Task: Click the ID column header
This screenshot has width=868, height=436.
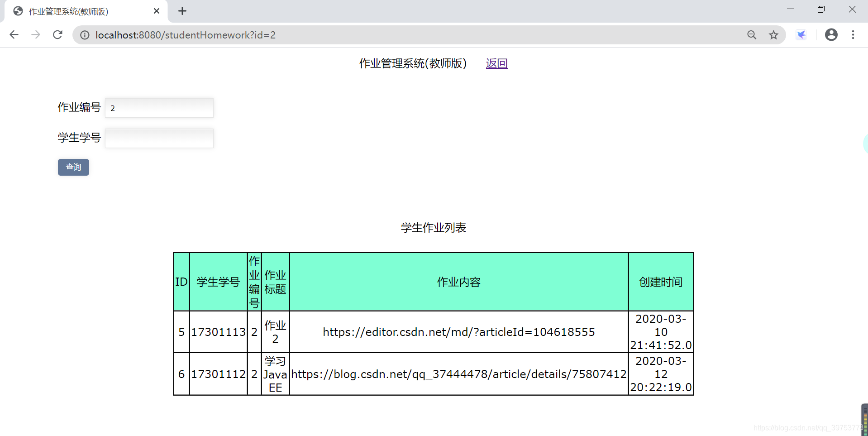Action: [x=181, y=282]
